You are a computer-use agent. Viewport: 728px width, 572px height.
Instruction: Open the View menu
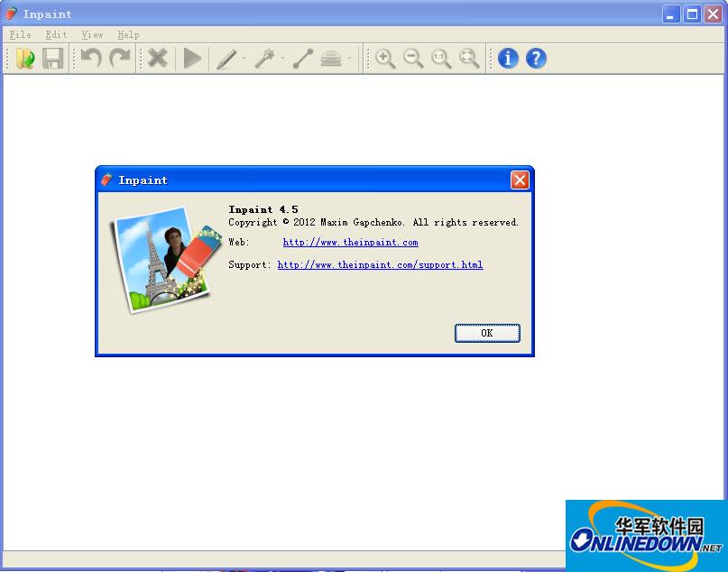tap(92, 35)
